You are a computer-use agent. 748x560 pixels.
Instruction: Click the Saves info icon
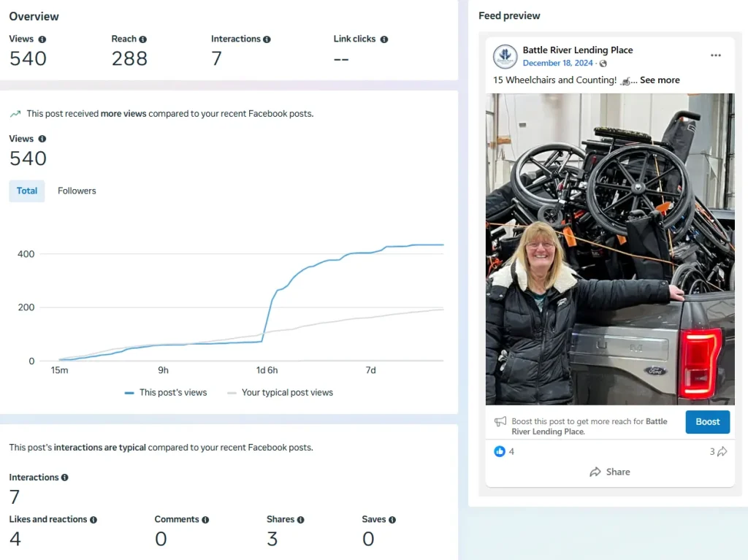[392, 520]
